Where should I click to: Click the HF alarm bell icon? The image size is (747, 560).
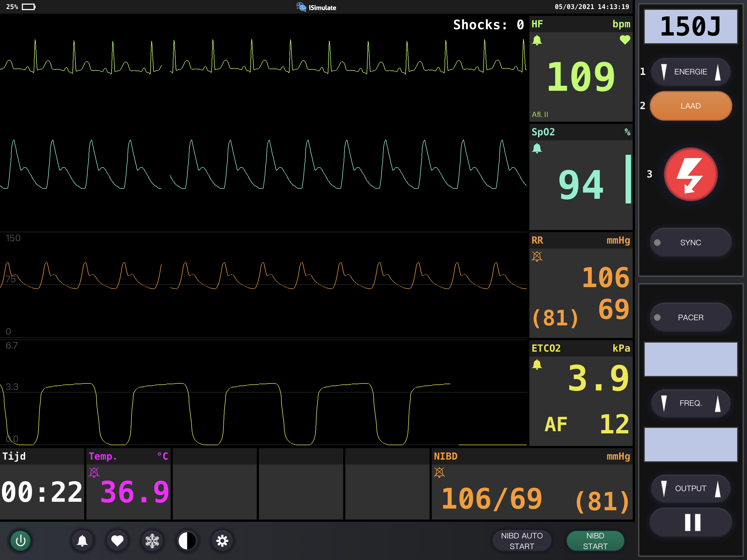point(537,40)
